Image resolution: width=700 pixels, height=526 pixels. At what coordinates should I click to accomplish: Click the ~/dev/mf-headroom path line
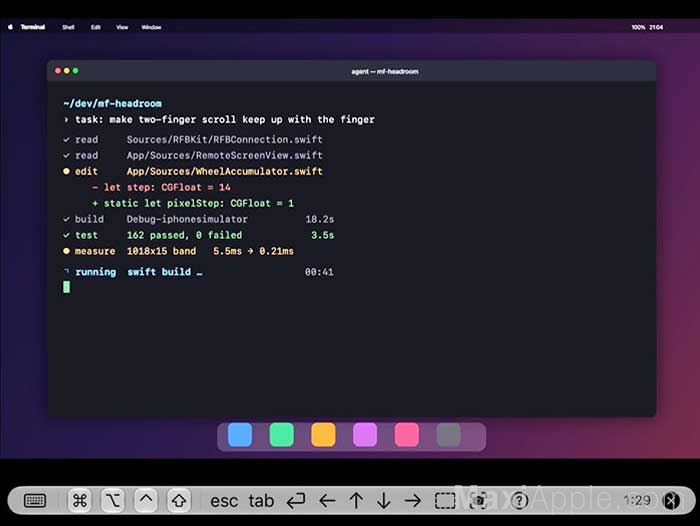pyautogui.click(x=112, y=104)
